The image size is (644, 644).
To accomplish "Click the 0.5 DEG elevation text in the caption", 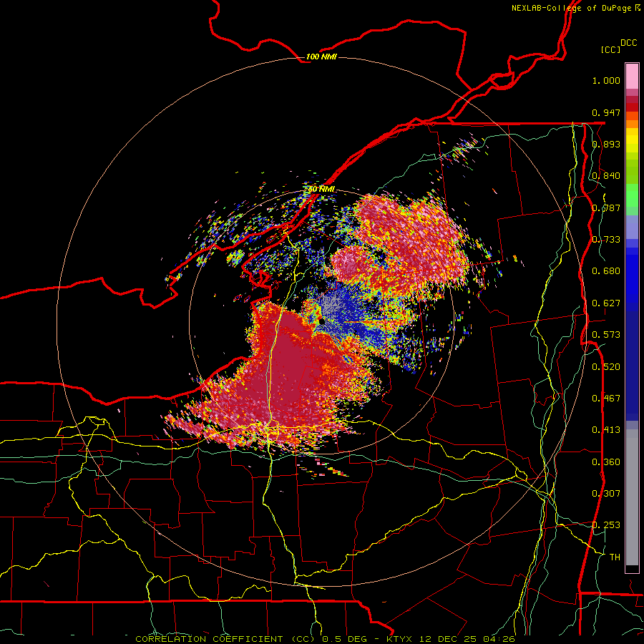I will click(x=346, y=639).
